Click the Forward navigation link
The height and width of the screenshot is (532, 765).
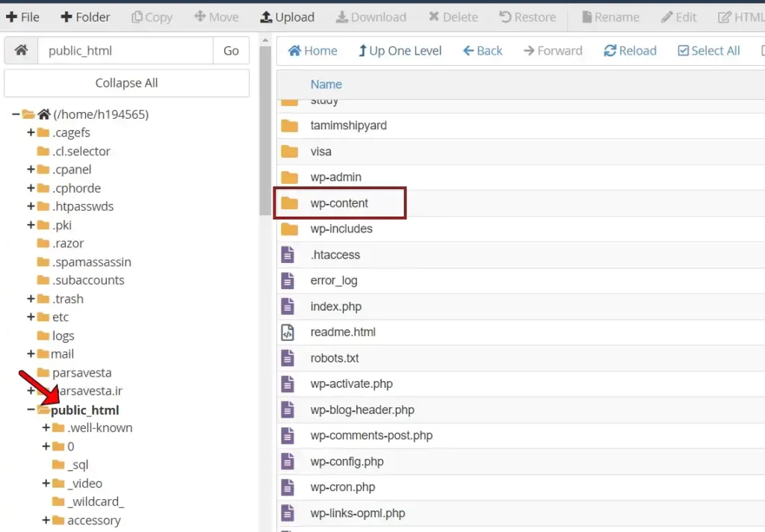coord(553,51)
